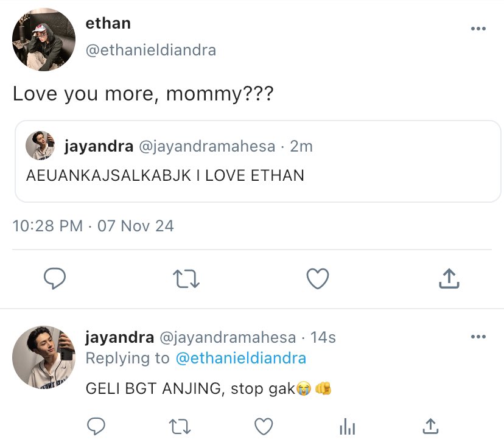504x445 pixels.
Task: Open more options on jayandra's reply
Action: click(478, 337)
